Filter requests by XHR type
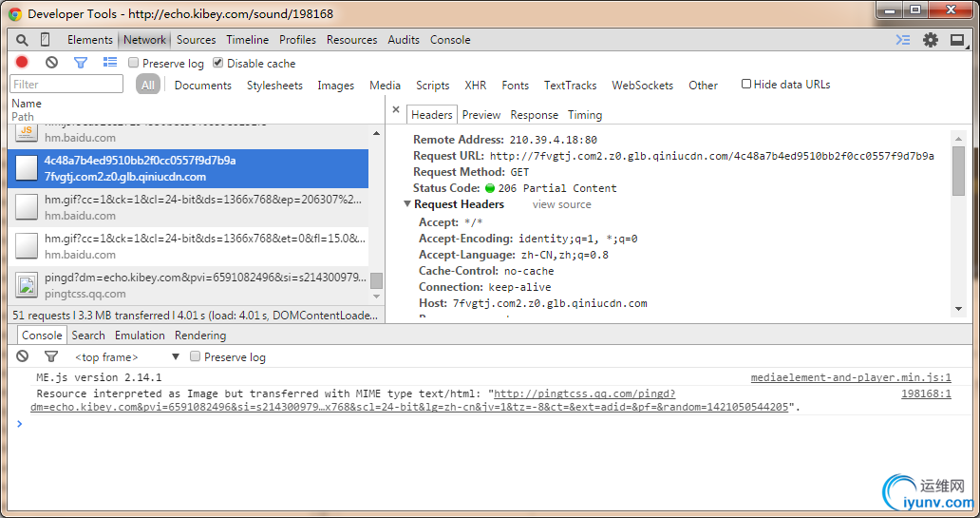Image resolution: width=980 pixels, height=518 pixels. click(x=475, y=86)
